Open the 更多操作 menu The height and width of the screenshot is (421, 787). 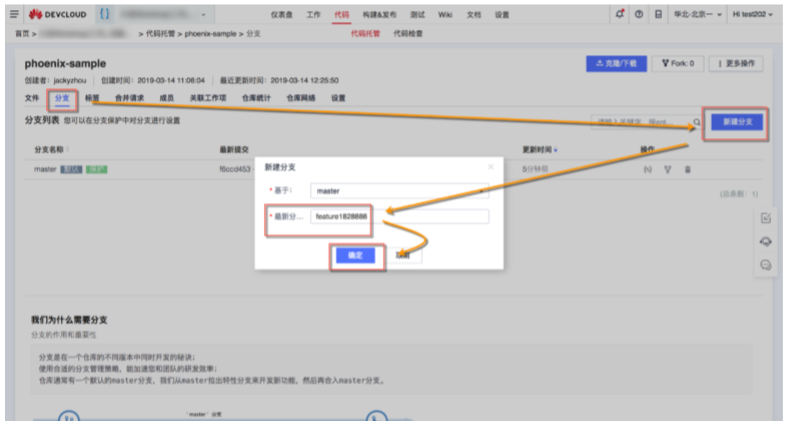tap(736, 63)
